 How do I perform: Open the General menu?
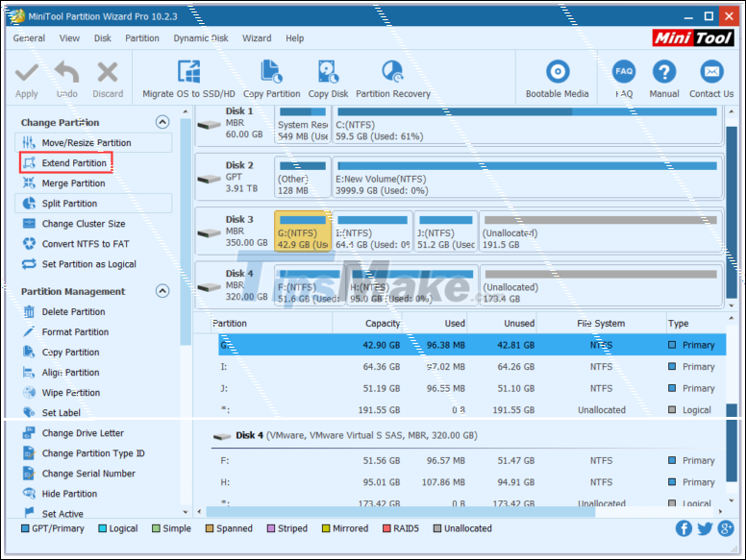pos(29,38)
